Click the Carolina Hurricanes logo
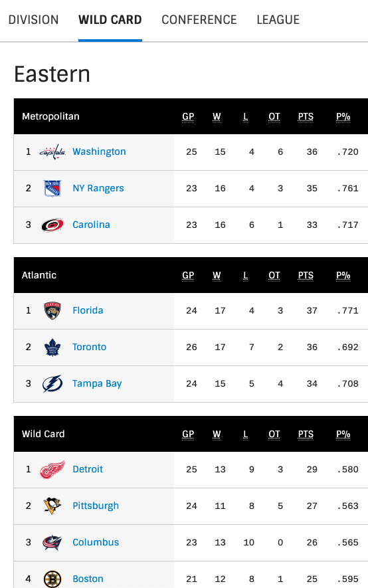This screenshot has height=588, width=368. click(x=52, y=225)
